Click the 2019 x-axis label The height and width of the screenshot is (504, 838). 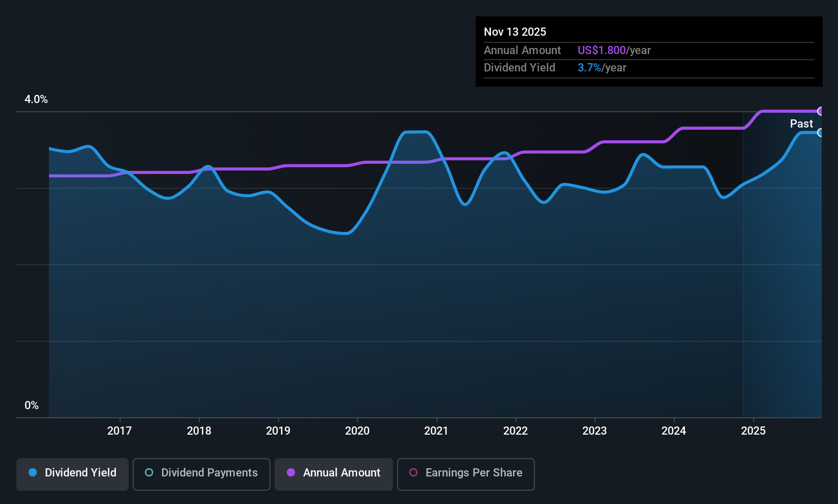pos(278,431)
